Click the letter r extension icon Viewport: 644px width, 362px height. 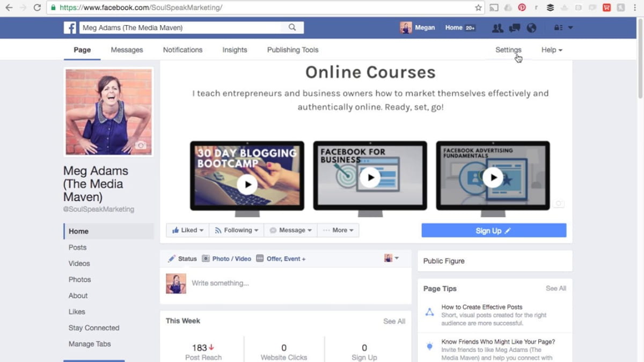536,8
